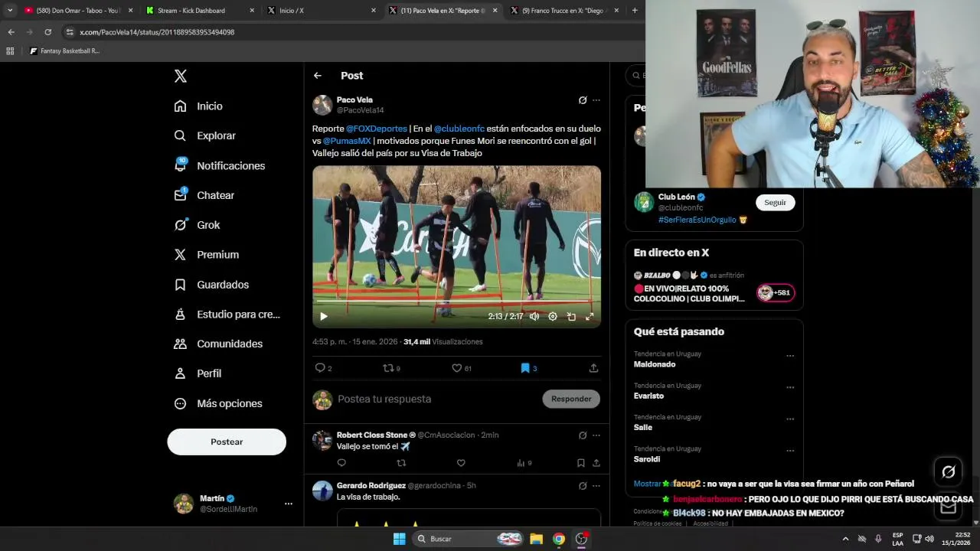980x551 pixels.
Task: Click the Responder button
Action: pos(571,399)
